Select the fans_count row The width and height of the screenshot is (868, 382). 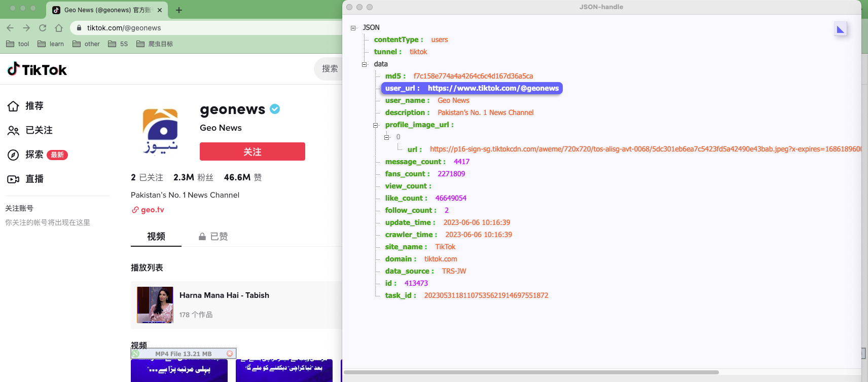pos(425,174)
